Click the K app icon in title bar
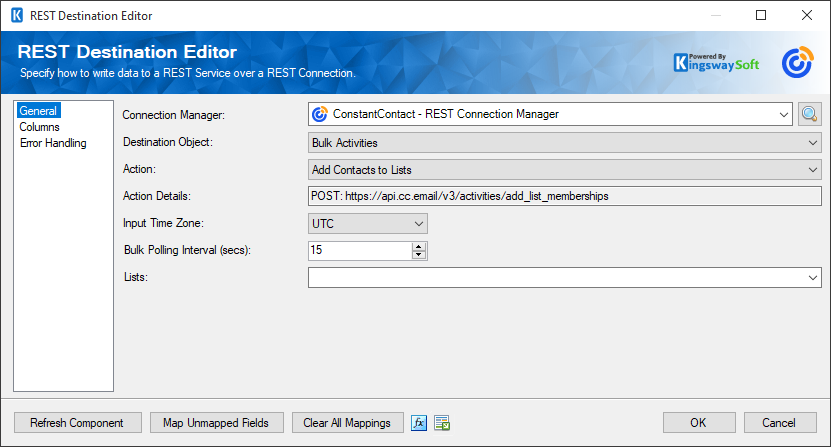The image size is (831, 447). pos(17,15)
